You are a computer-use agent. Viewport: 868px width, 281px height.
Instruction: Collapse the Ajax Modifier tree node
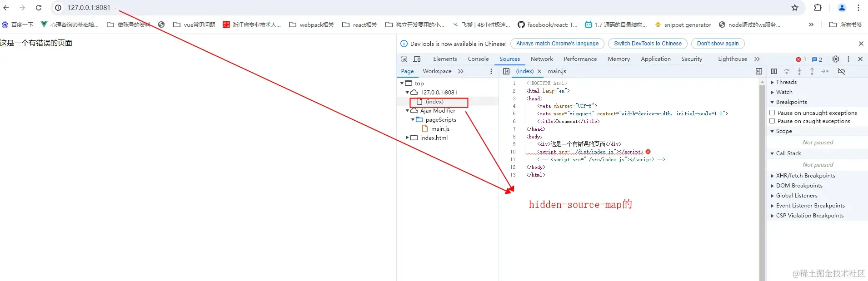click(407, 110)
